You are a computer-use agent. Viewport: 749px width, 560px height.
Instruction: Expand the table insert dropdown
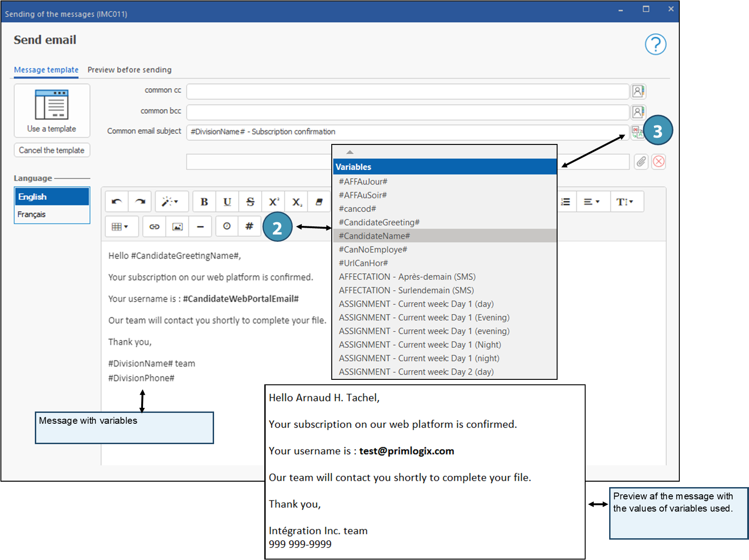tap(120, 226)
